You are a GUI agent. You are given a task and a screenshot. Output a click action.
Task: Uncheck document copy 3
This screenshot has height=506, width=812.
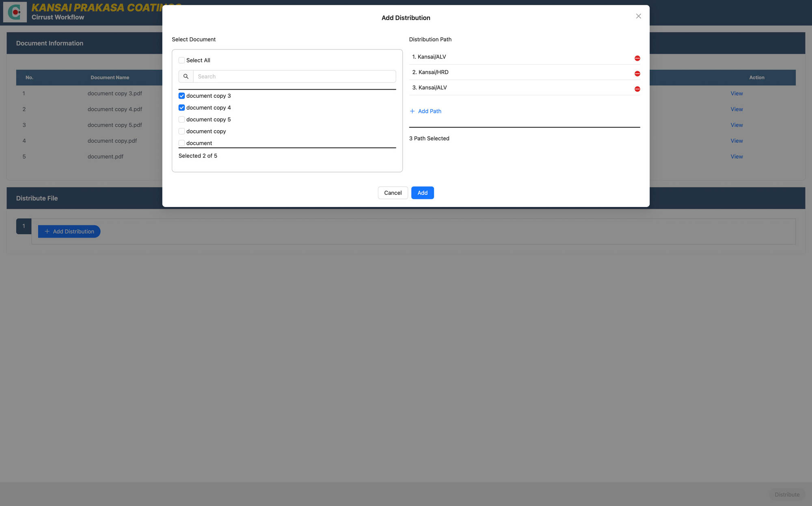(181, 96)
